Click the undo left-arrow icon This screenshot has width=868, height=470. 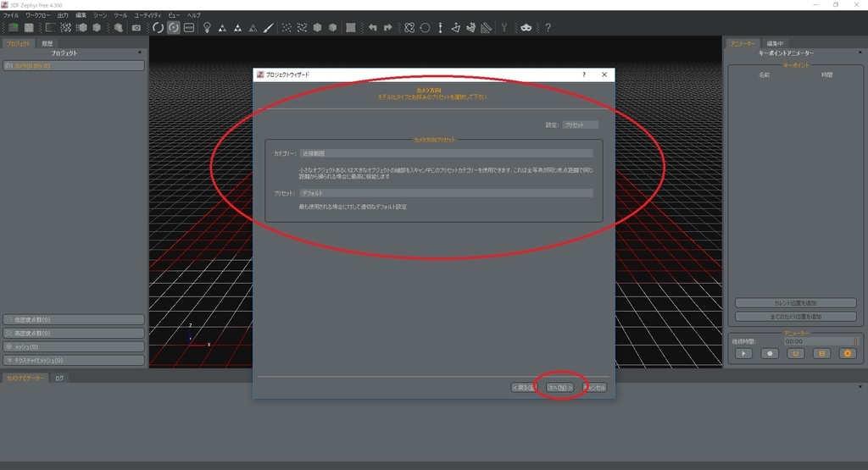pos(373,28)
